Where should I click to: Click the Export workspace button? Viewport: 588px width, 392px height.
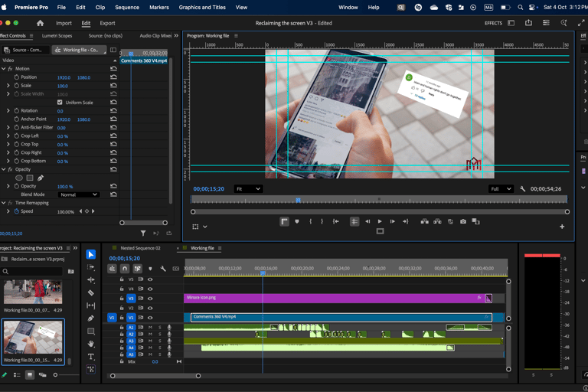(107, 23)
